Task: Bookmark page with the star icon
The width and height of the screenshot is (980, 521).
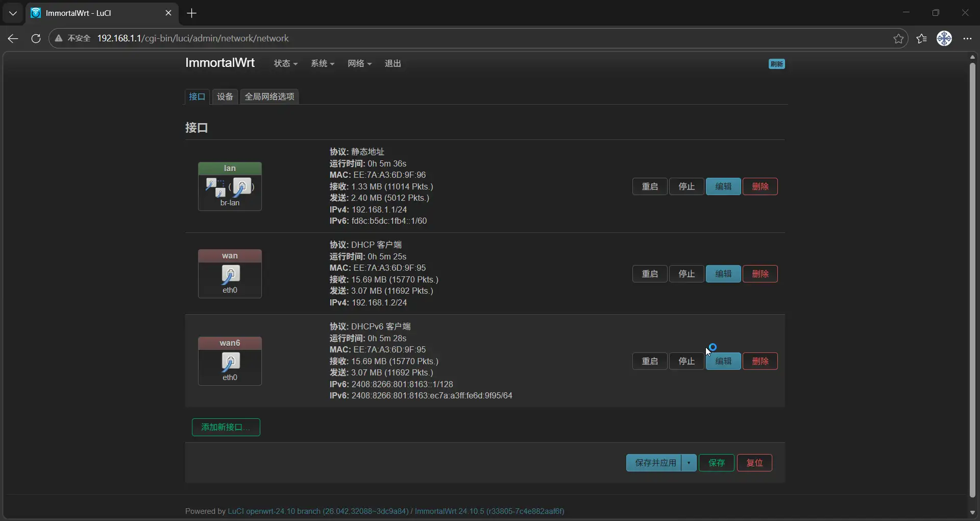Action: [898, 38]
